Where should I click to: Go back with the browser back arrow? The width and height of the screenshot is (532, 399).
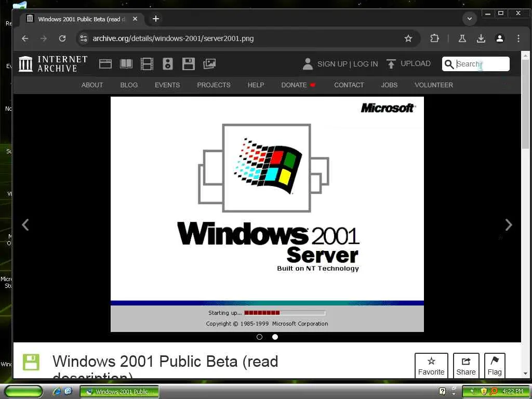[25, 38]
